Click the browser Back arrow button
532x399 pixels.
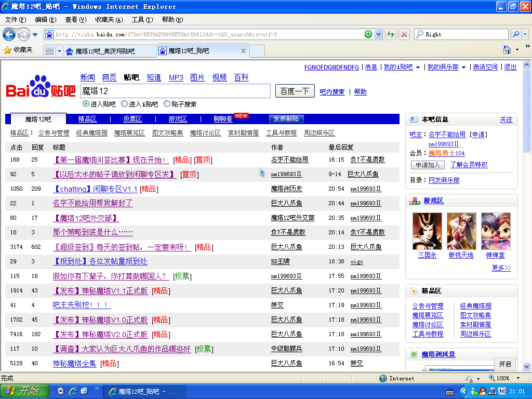pos(9,34)
